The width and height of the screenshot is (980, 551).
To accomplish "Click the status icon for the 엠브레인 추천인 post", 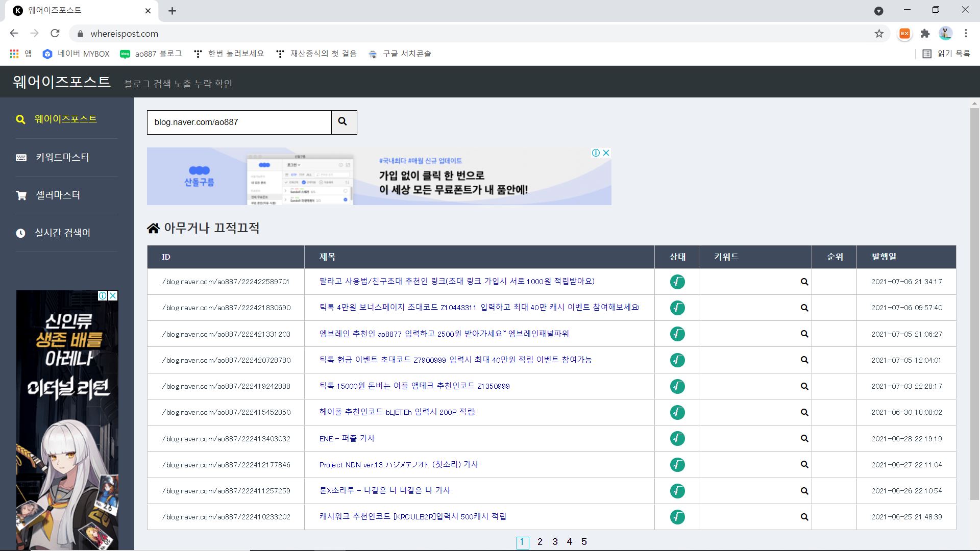I will [677, 334].
